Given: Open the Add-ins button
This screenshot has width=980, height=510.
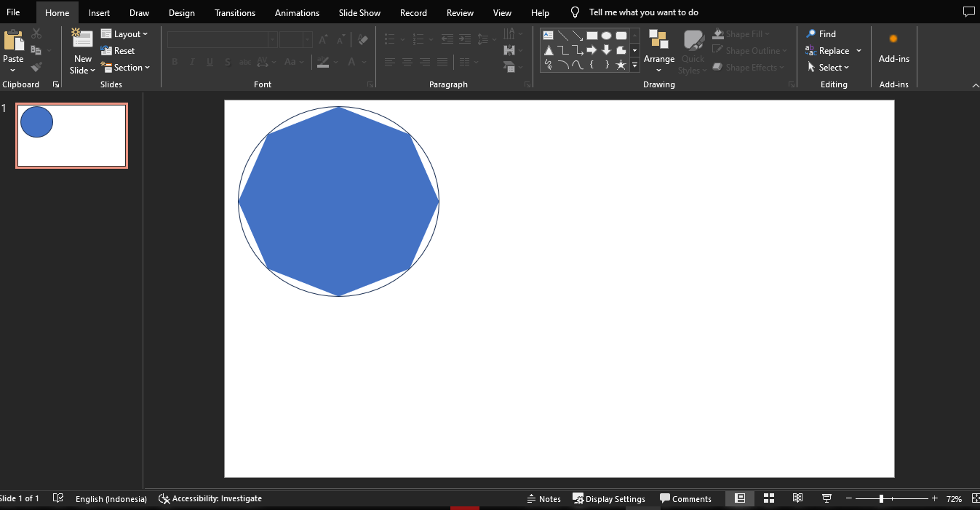Looking at the screenshot, I should coord(893,48).
